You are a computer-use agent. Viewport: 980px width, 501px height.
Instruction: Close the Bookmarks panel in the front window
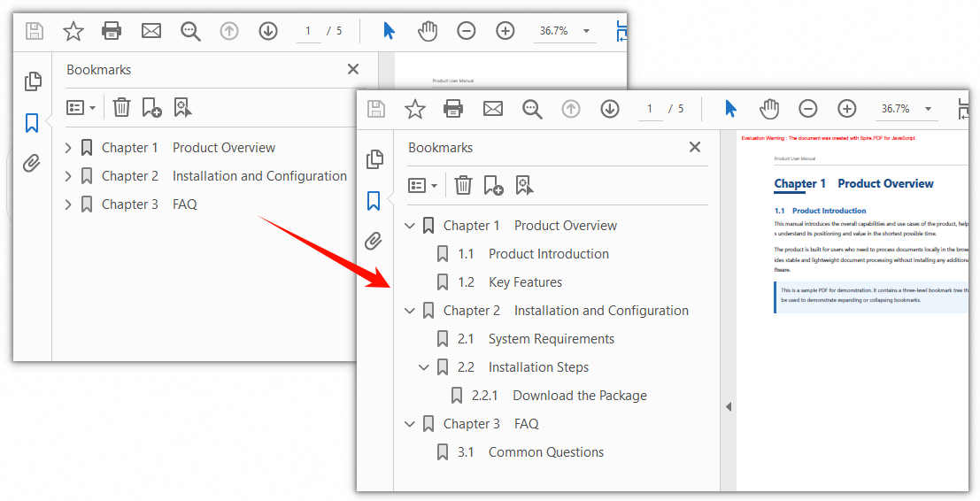[694, 147]
